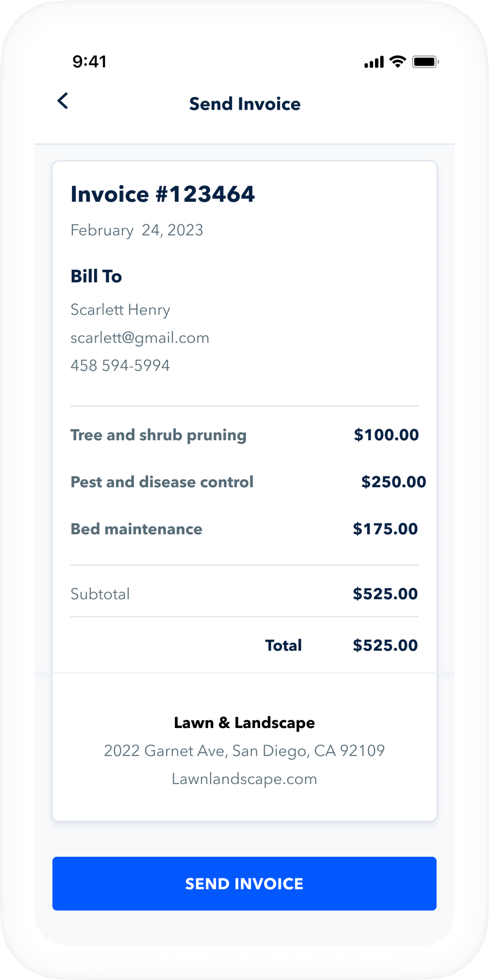Screen dimensions: 489x980
Task: Tap the cellular signal bars icon
Action: [x=374, y=62]
